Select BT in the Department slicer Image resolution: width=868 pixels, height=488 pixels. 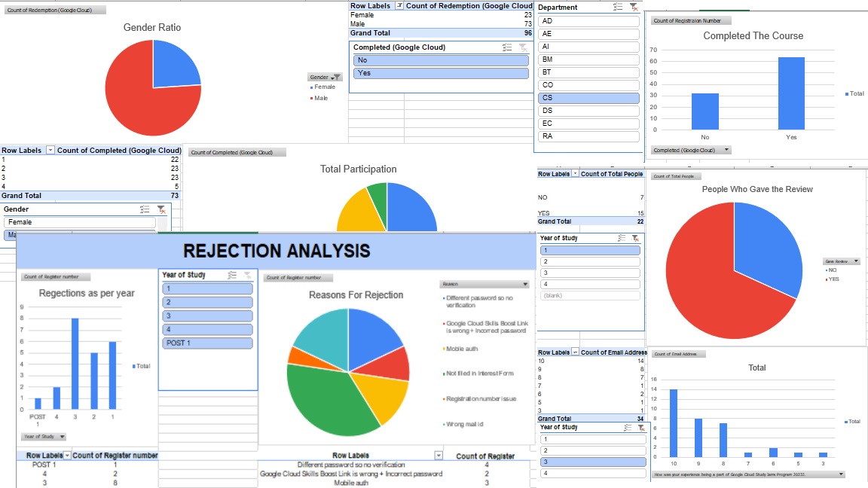coord(588,72)
